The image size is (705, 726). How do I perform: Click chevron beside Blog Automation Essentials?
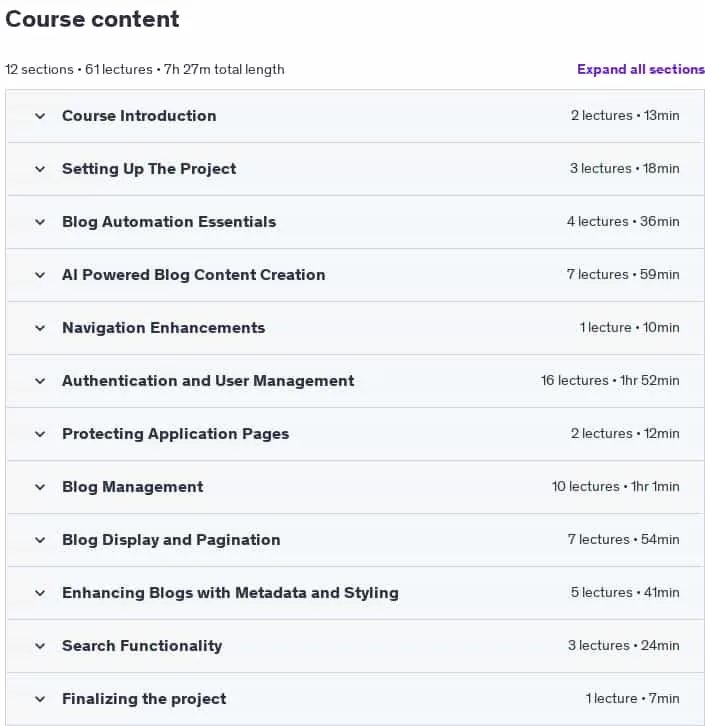point(40,222)
